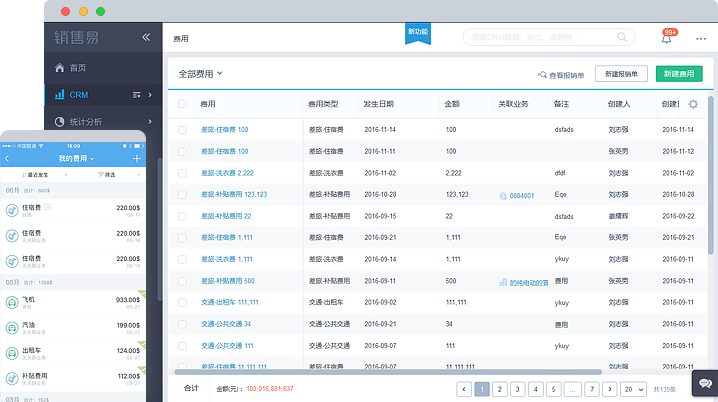
Task: Select current pagination page 1
Action: tap(482, 389)
